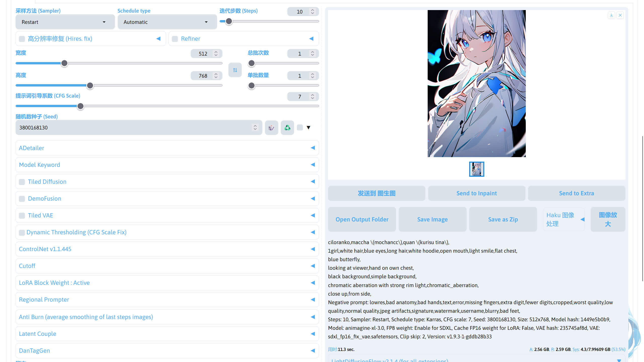Screen dimensions: 644x362
Task: Click the dice icon to randomize seed
Action: click(271, 128)
